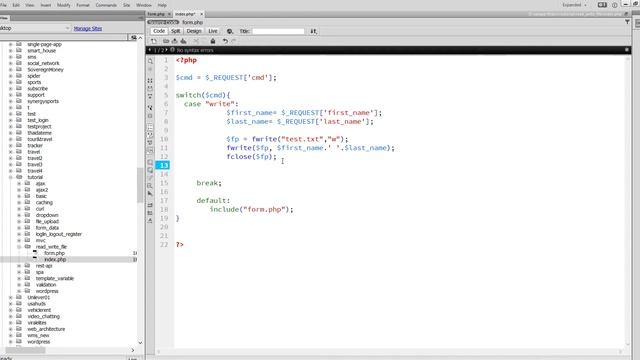
Task: Enable Live view
Action: coord(213,31)
